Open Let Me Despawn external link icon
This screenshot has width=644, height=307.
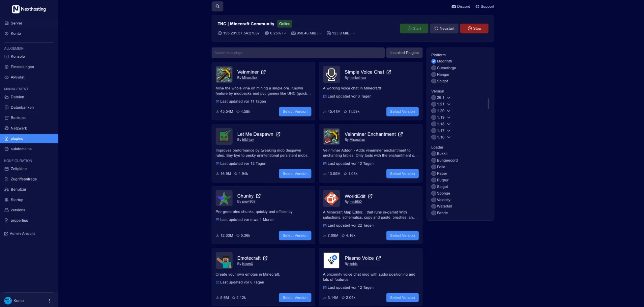(x=278, y=134)
